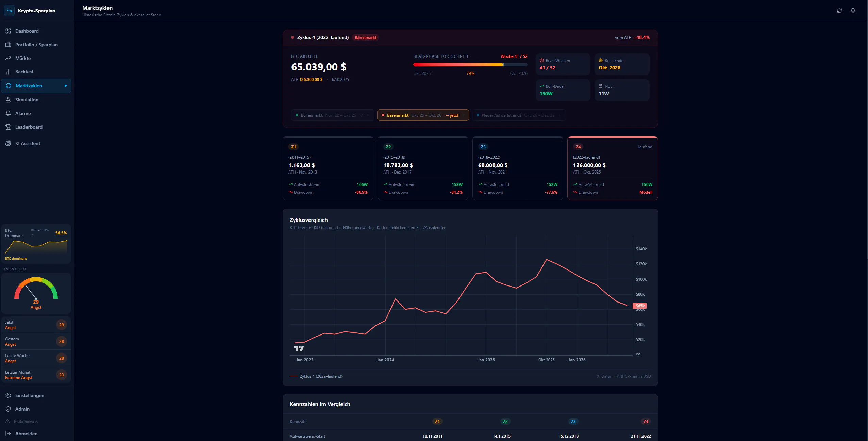
Task: Open the Backtest page
Action: click(37, 72)
